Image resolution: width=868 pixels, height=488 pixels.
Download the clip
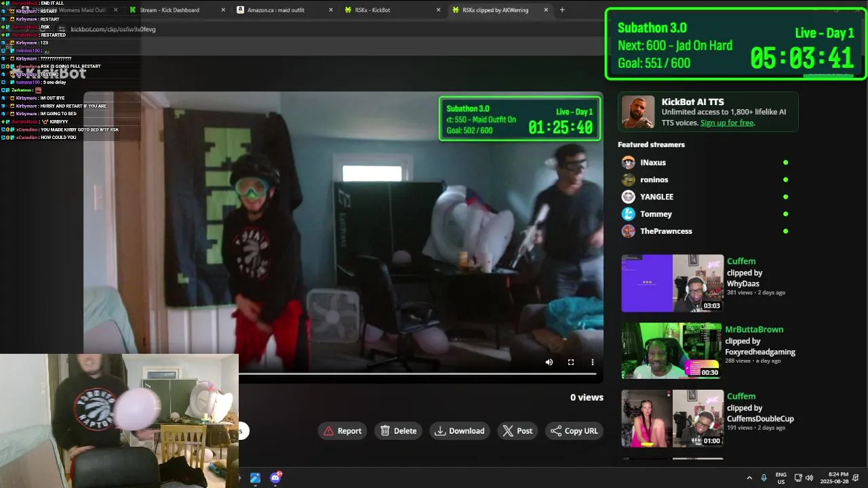tap(460, 431)
